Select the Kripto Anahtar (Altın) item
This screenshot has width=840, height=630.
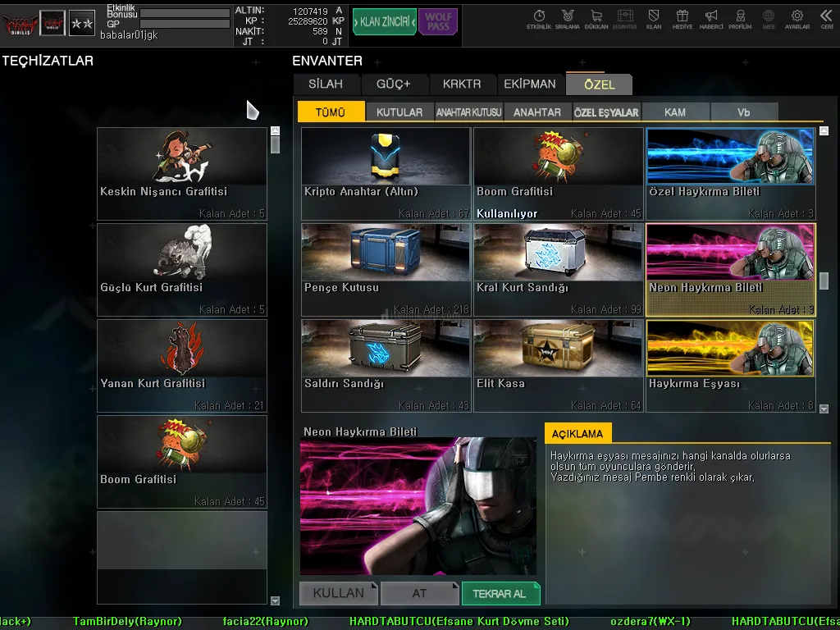point(386,173)
